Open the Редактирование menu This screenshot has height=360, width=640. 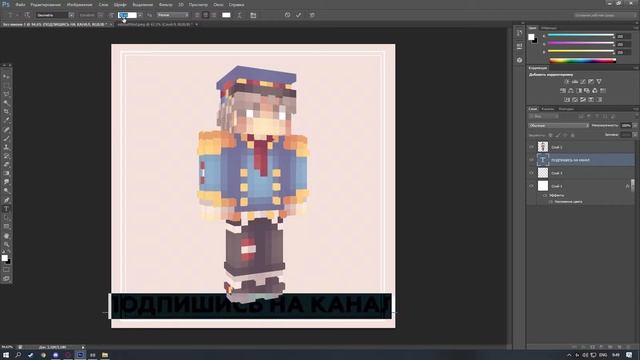(x=46, y=4)
